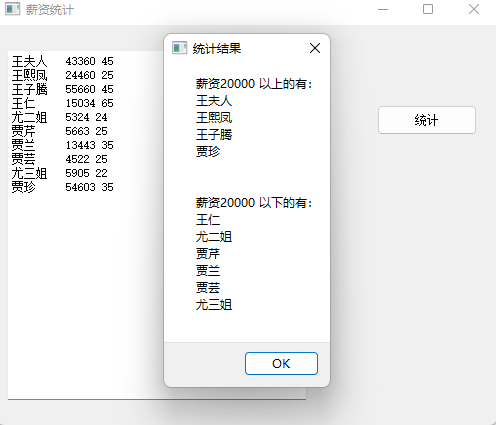The image size is (496, 425).
Task: Click 王夫人 in the dialog results
Action: [x=214, y=101]
